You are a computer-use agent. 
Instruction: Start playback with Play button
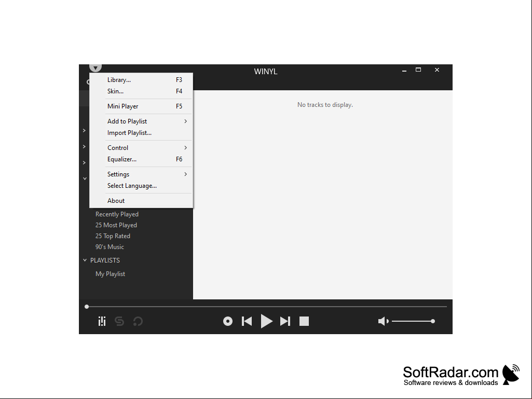pos(266,321)
